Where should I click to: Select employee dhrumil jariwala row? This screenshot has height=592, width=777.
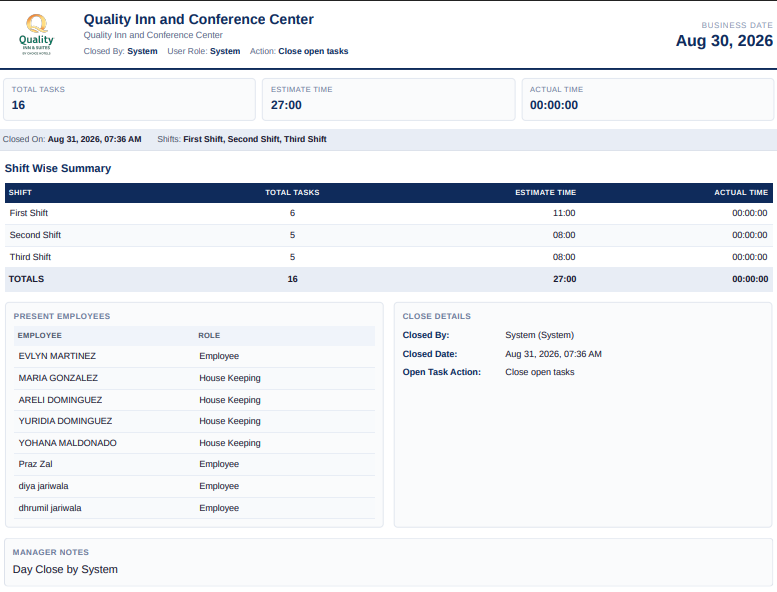tap(194, 508)
